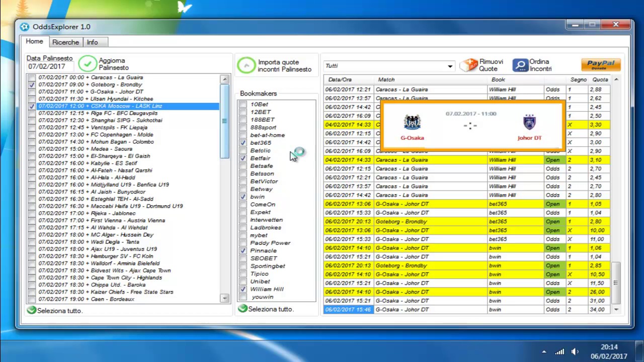Click the Data Palinsesto date field
The height and width of the screenshot is (362, 644).
(50, 66)
